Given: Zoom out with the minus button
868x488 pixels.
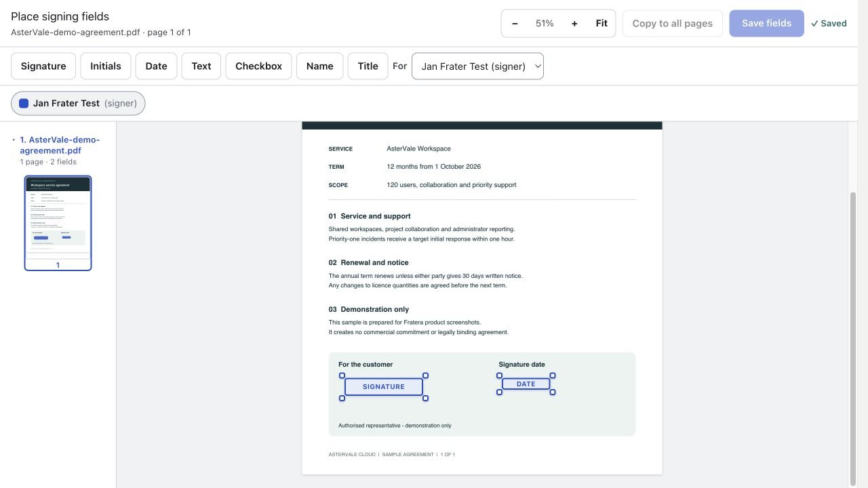Looking at the screenshot, I should [515, 24].
